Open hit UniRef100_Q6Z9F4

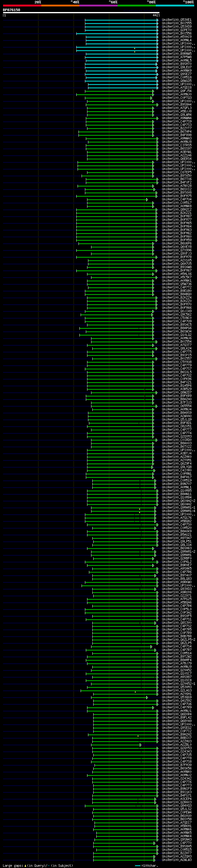click(176, 464)
